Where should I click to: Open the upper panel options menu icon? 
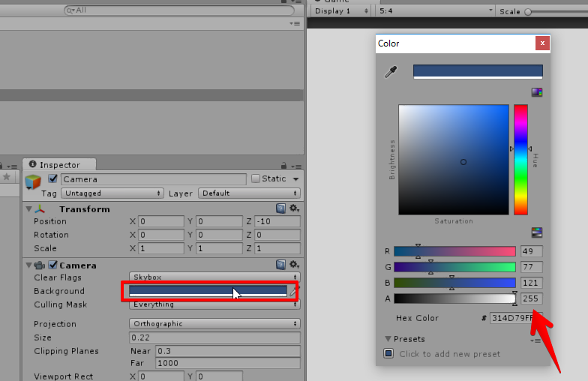pyautogui.click(x=294, y=23)
